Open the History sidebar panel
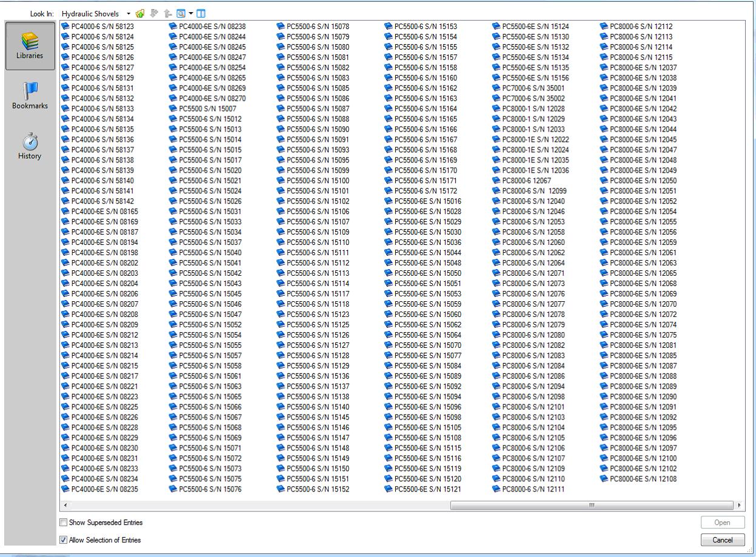This screenshot has width=756, height=557. coord(30,146)
